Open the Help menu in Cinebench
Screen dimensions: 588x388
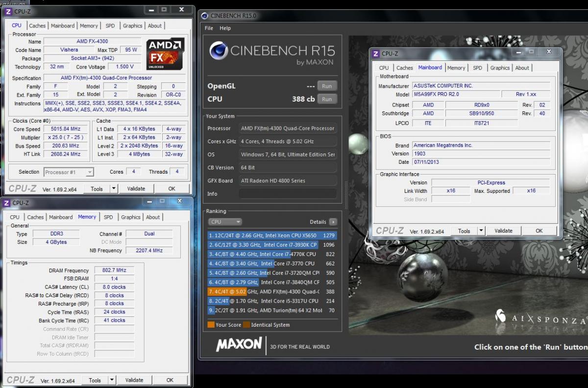pyautogui.click(x=225, y=28)
